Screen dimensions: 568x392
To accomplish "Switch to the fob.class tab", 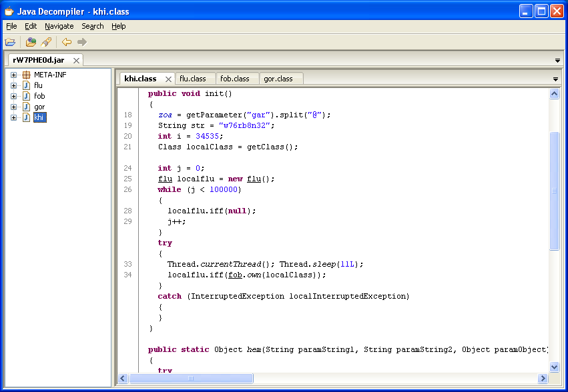I will (234, 79).
